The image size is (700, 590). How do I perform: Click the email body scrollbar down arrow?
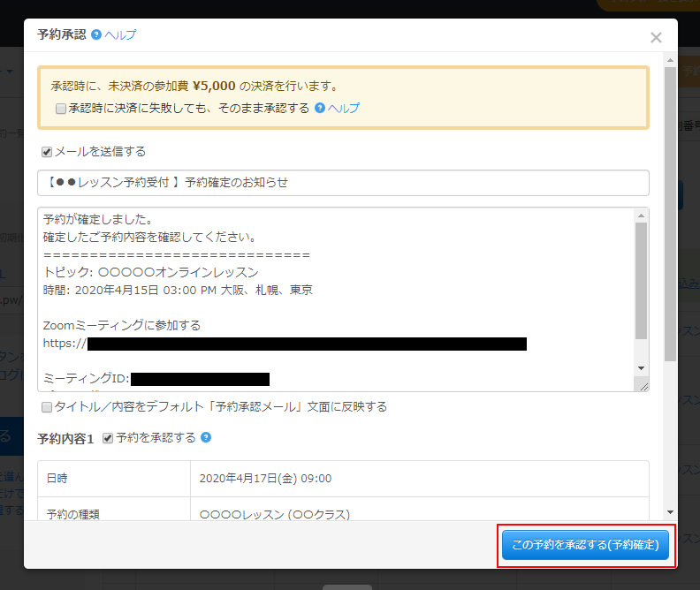[642, 367]
